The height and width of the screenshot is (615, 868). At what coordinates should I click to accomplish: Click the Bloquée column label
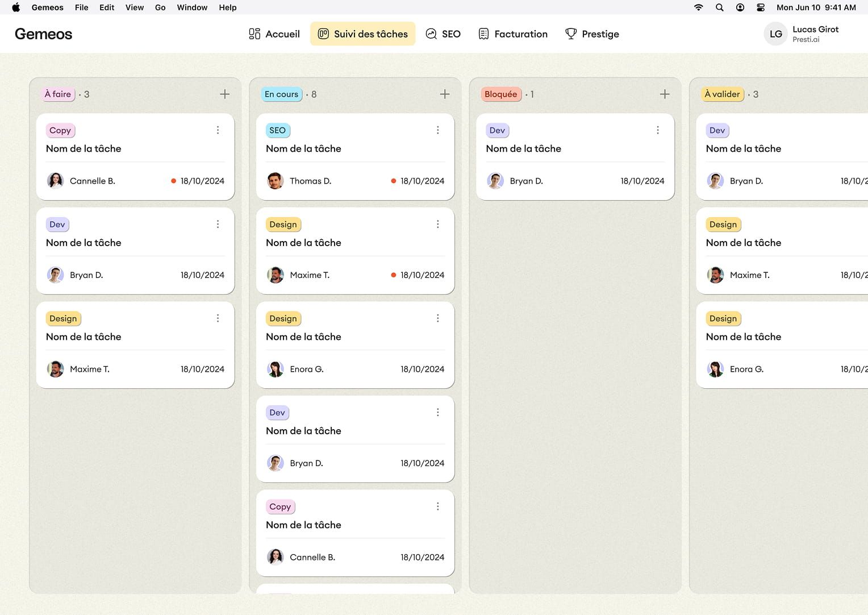(501, 94)
